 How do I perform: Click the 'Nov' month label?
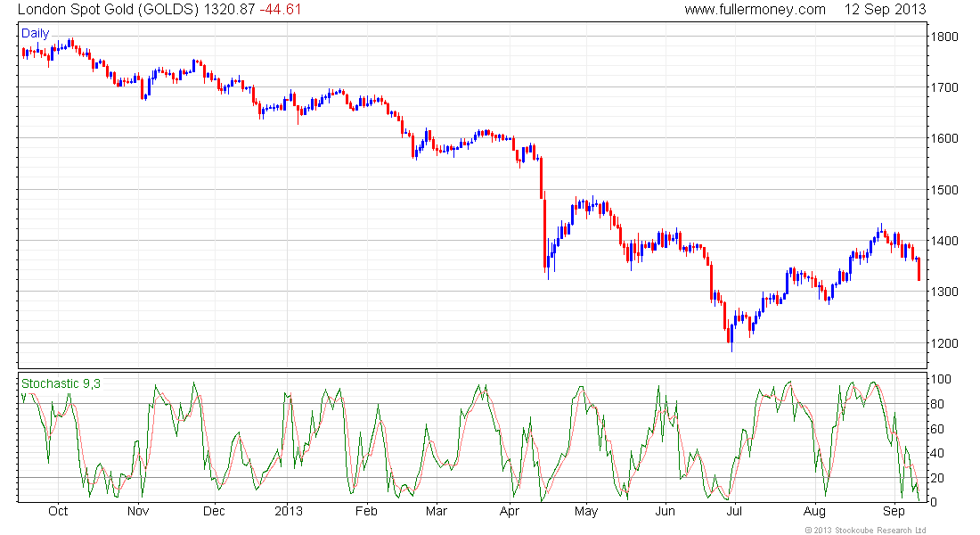tap(138, 511)
